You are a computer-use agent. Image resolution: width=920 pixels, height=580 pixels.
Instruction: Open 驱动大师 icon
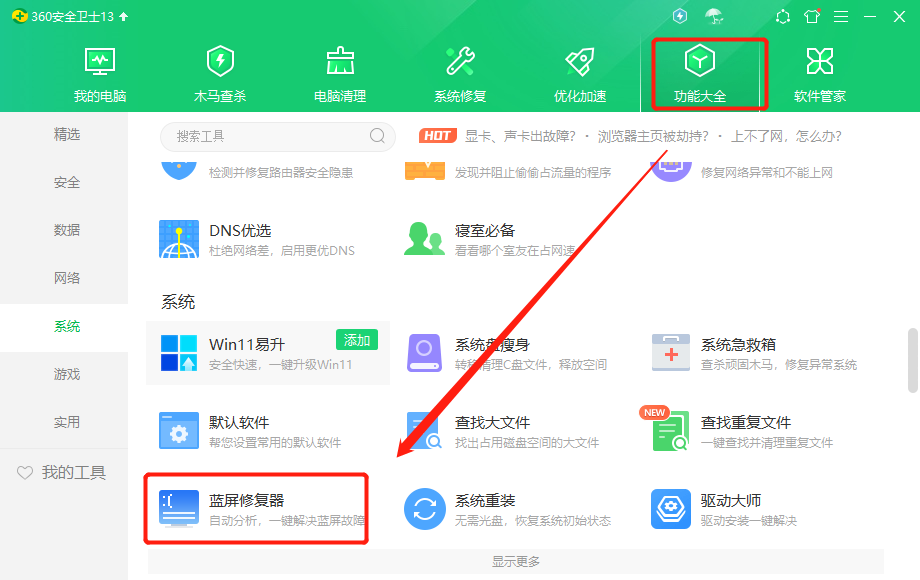click(671, 509)
